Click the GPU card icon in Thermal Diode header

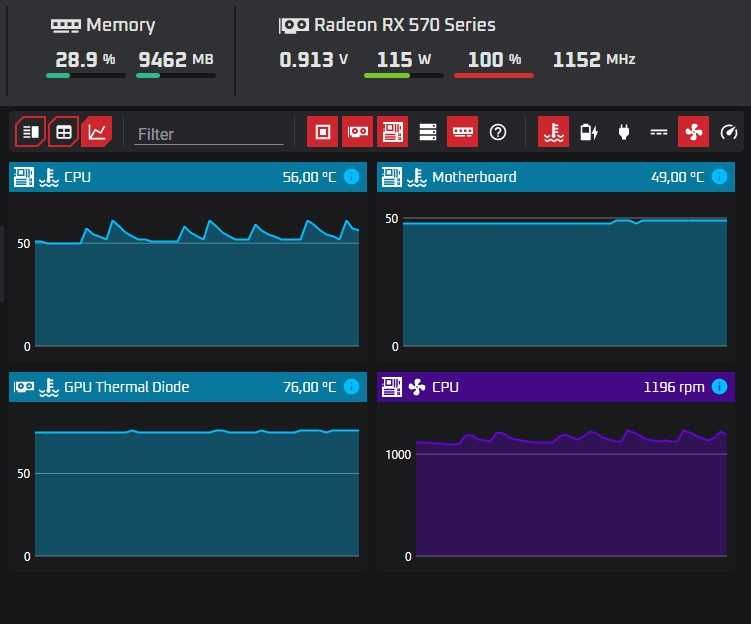click(23, 386)
